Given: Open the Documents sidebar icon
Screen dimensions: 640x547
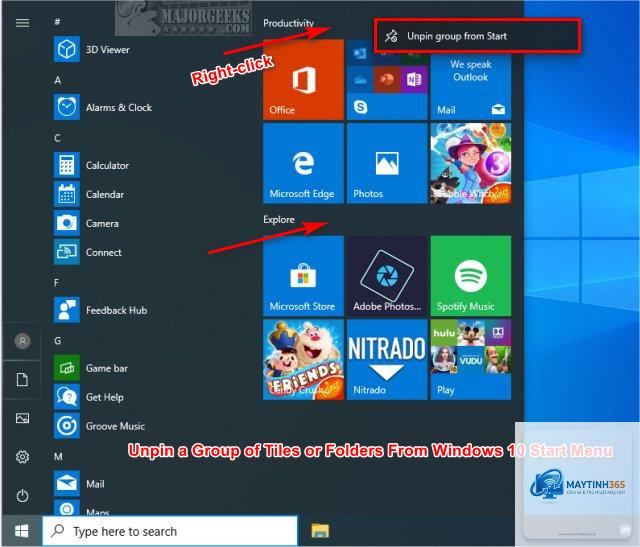Looking at the screenshot, I should coord(22,380).
